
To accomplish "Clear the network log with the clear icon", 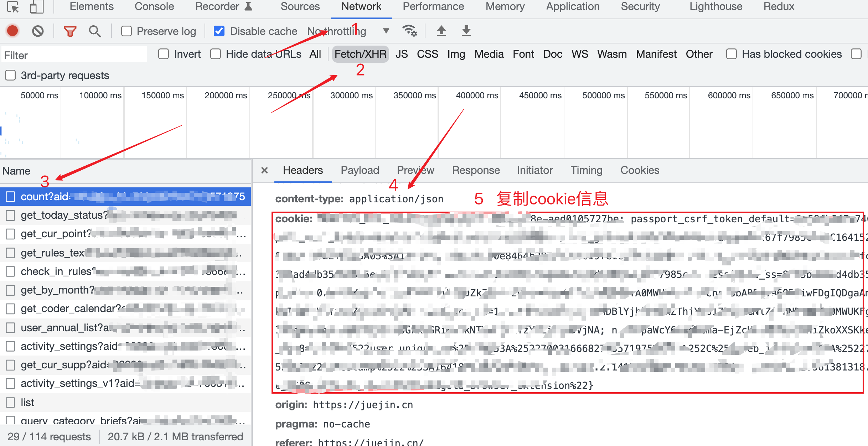I will (38, 31).
